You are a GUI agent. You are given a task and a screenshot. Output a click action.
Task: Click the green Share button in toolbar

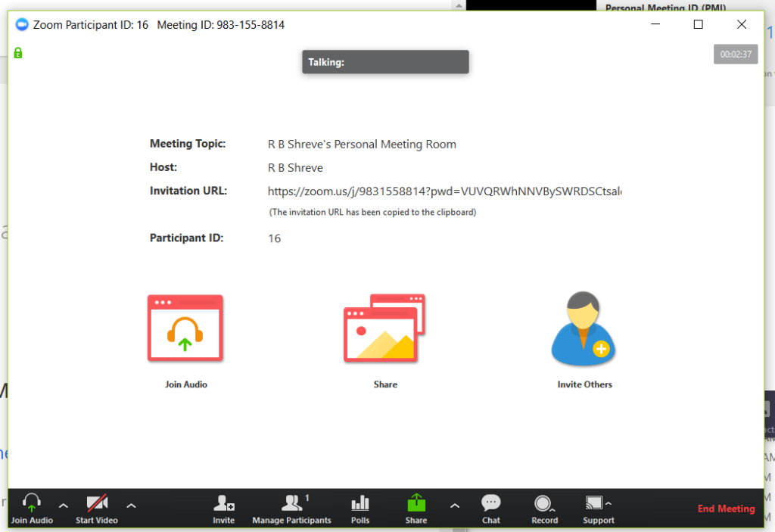click(x=416, y=509)
